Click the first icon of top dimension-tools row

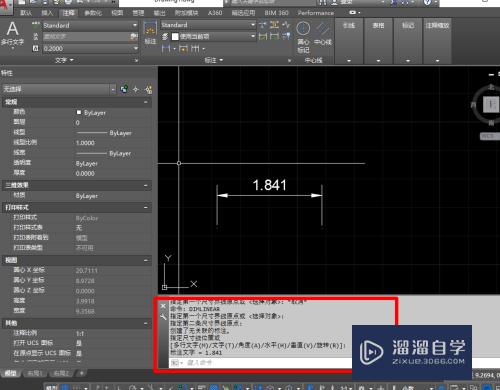263,25
